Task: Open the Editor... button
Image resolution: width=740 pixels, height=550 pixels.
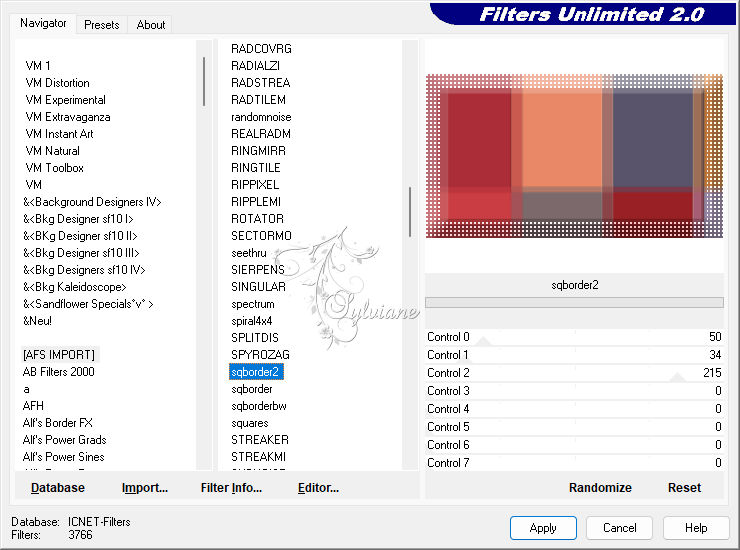Action: (x=318, y=488)
